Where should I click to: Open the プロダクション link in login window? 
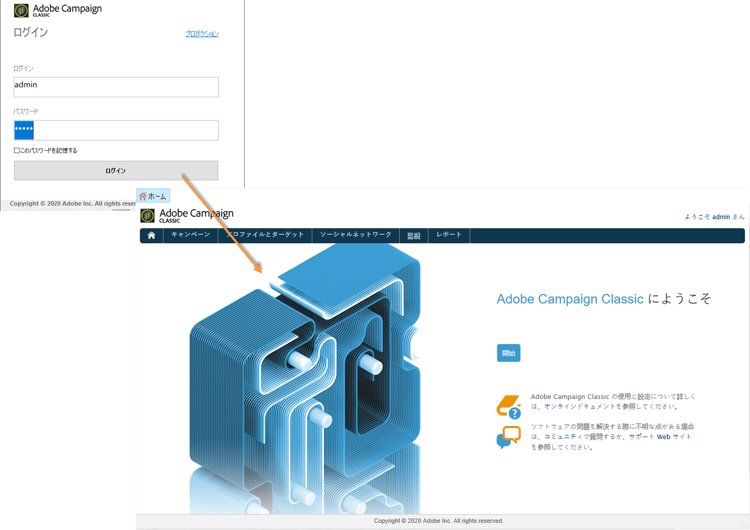(202, 33)
